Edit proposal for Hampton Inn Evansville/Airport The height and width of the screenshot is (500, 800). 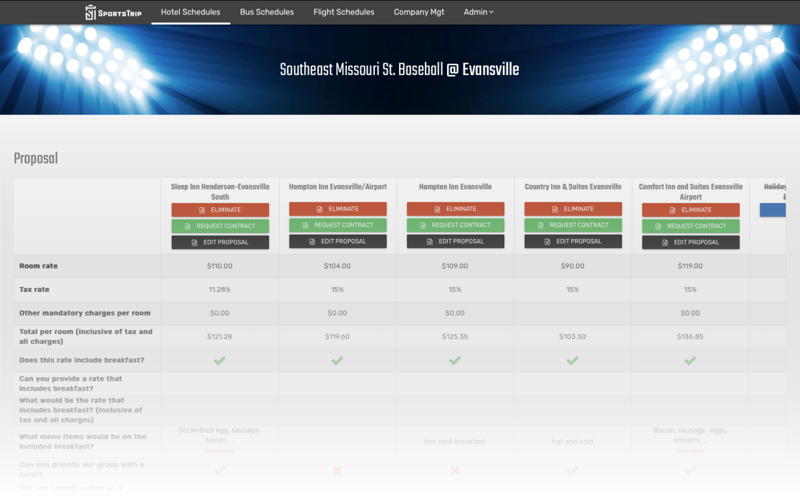pos(338,241)
